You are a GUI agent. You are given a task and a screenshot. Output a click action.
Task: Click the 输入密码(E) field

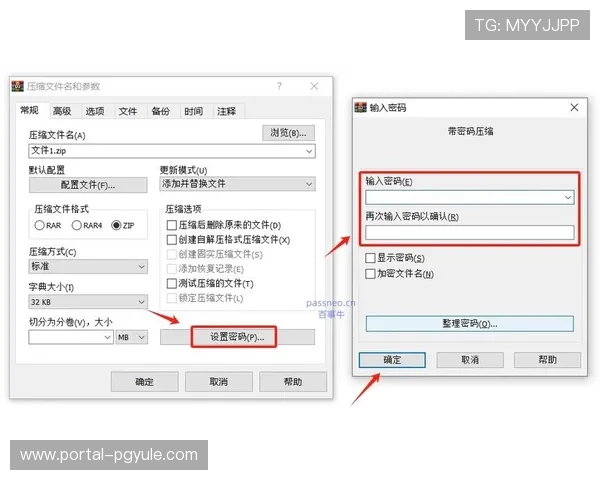(x=470, y=198)
